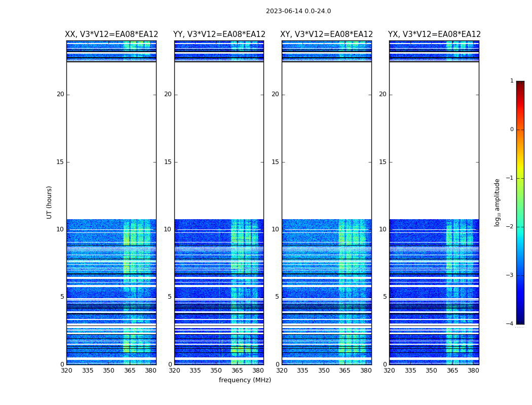Select the YY panel title text
The width and height of the screenshot is (532, 405).
point(219,34)
